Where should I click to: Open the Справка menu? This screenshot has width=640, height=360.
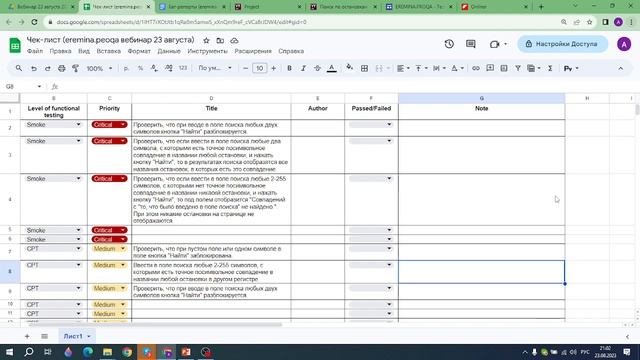point(291,51)
